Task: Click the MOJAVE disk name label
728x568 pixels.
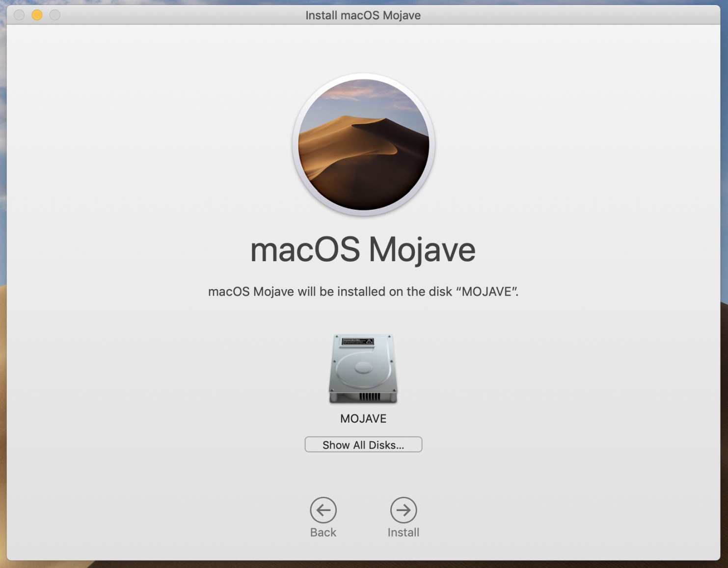Action: pos(363,419)
